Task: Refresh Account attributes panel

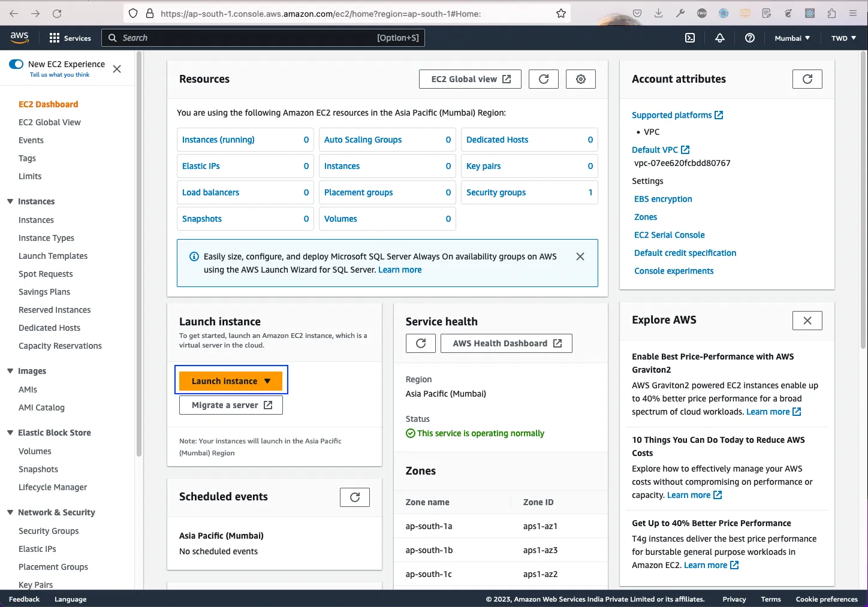Action: [807, 79]
